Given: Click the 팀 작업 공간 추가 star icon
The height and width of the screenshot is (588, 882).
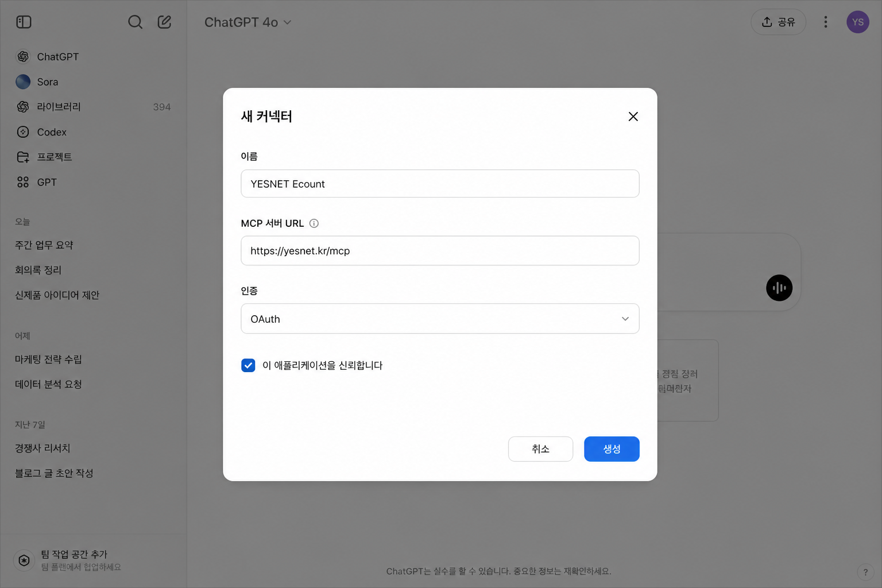Looking at the screenshot, I should (x=24, y=560).
